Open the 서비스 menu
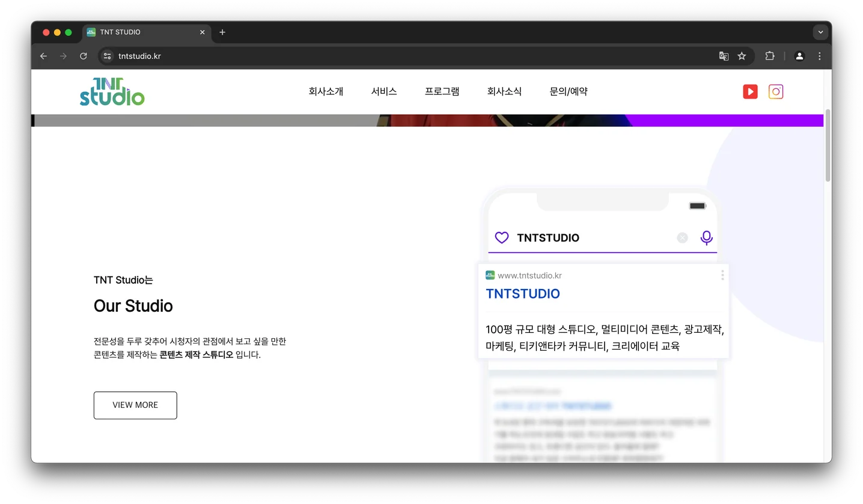The height and width of the screenshot is (504, 863). click(x=384, y=92)
